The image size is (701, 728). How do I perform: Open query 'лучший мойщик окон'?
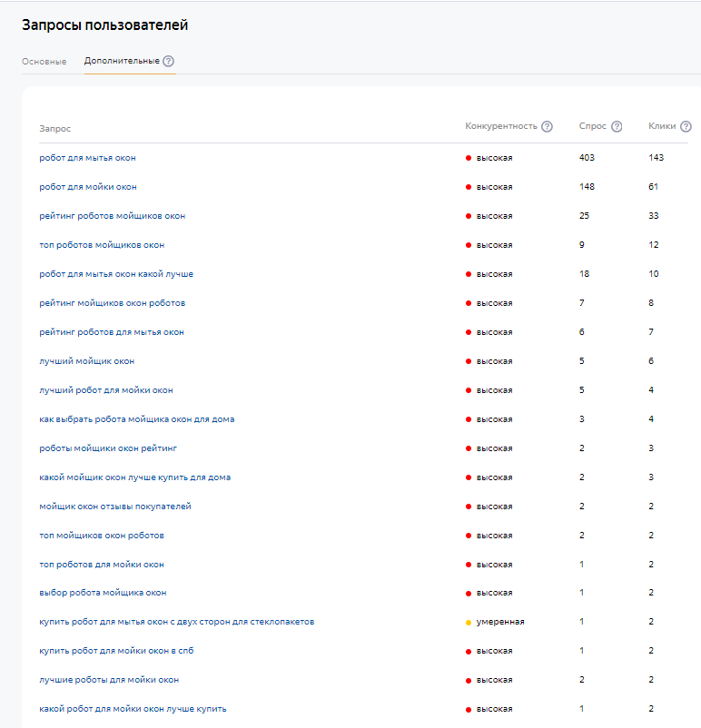(x=87, y=361)
